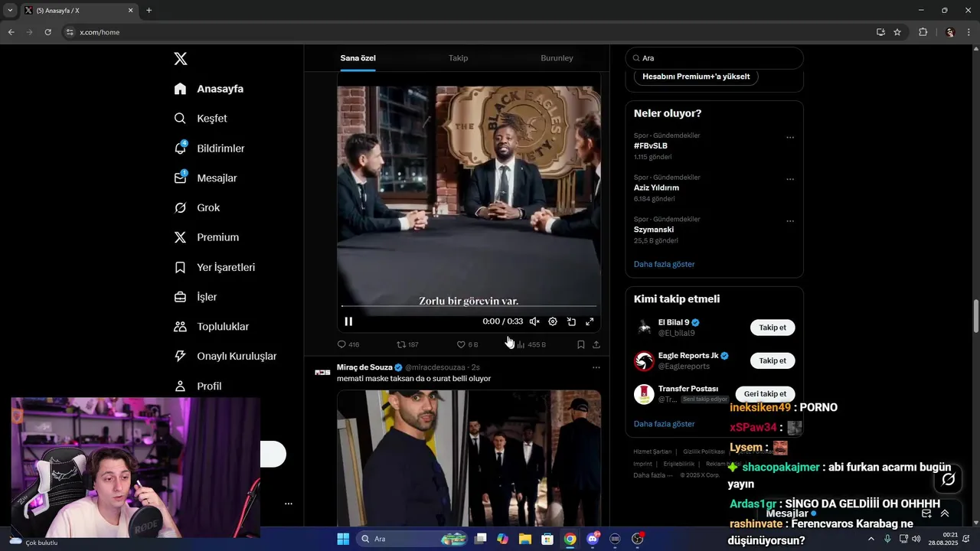Click Daha fazla göster under Neler oluyor
The height and width of the screenshot is (551, 980).
[x=664, y=264]
